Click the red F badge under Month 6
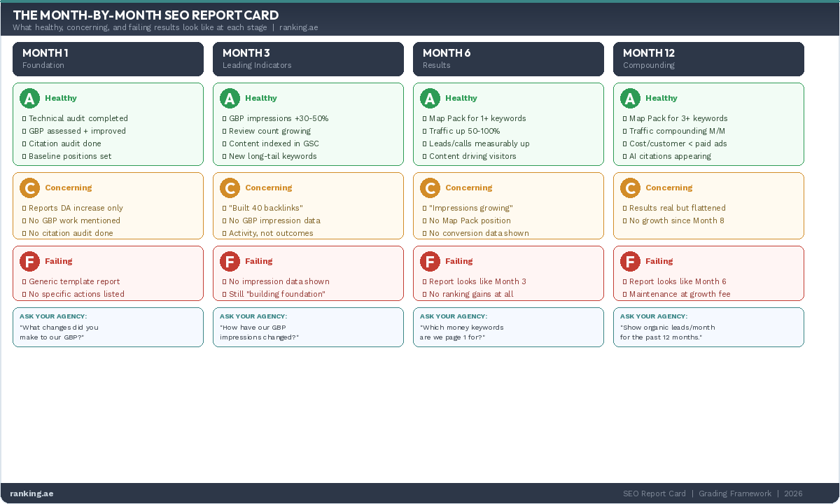 click(x=430, y=262)
